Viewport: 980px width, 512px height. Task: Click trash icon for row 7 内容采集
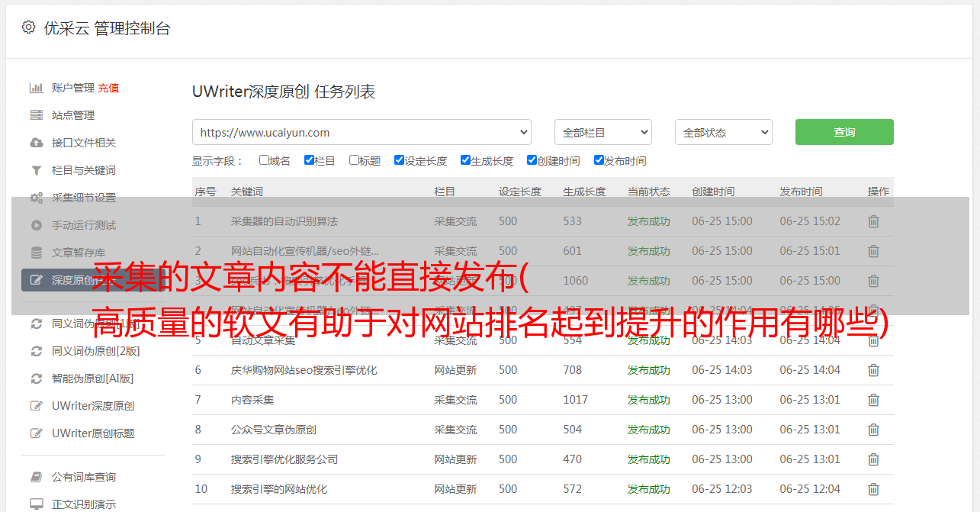[x=873, y=400]
